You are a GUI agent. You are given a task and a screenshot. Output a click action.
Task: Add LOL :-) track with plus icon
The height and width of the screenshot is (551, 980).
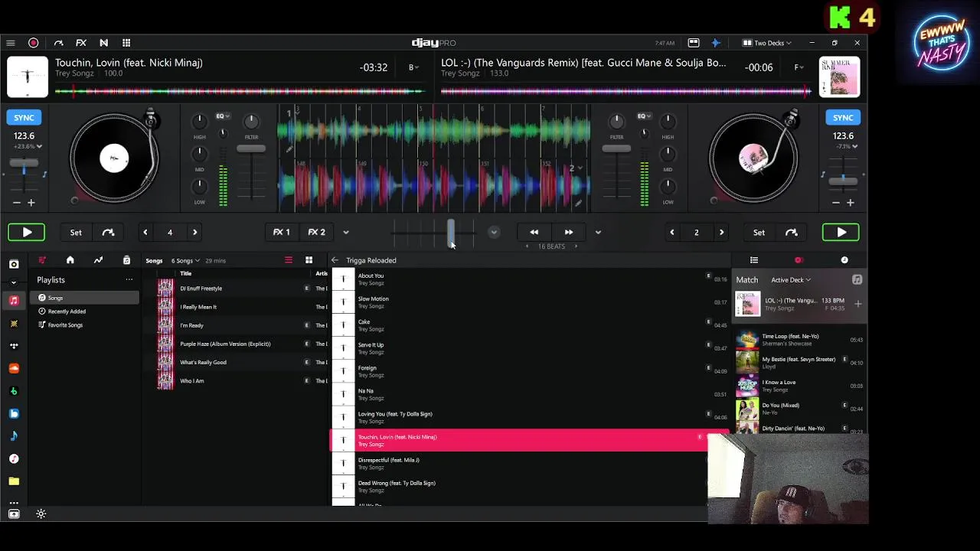857,304
